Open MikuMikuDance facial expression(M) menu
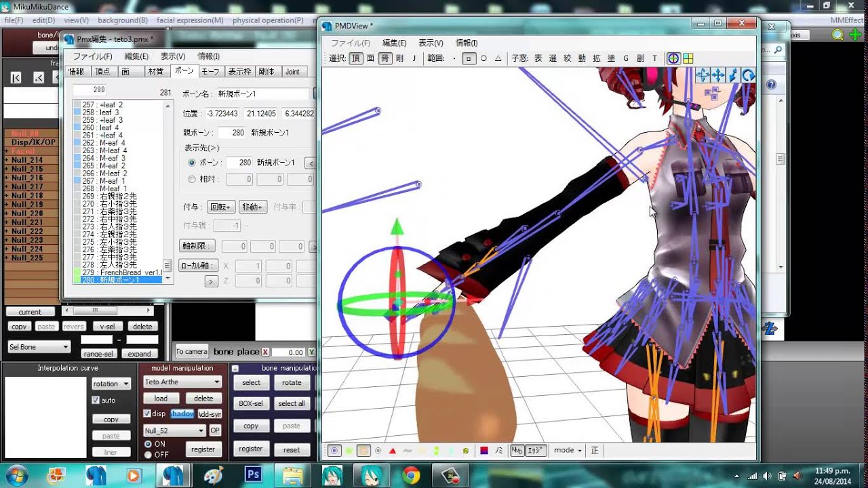This screenshot has width=868, height=488. pos(189,20)
